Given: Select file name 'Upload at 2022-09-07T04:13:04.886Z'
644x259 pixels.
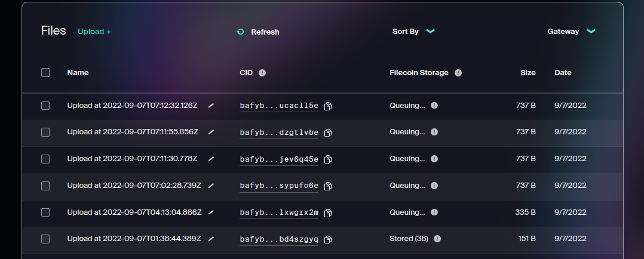Looking at the screenshot, I should pos(134,212).
